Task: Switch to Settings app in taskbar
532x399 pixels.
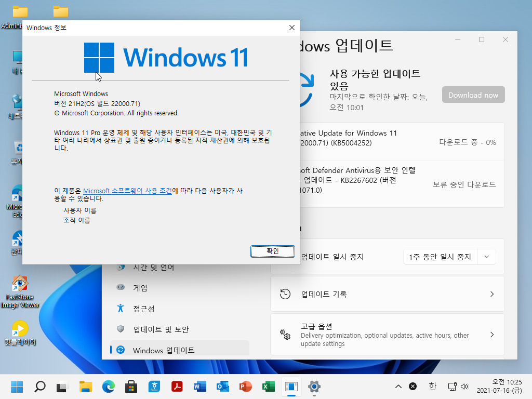Action: [x=314, y=387]
